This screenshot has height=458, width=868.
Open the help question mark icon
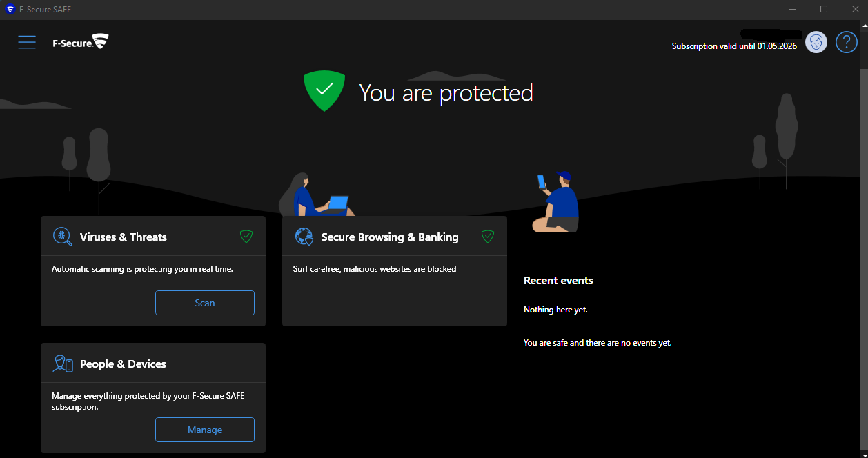[847, 43]
